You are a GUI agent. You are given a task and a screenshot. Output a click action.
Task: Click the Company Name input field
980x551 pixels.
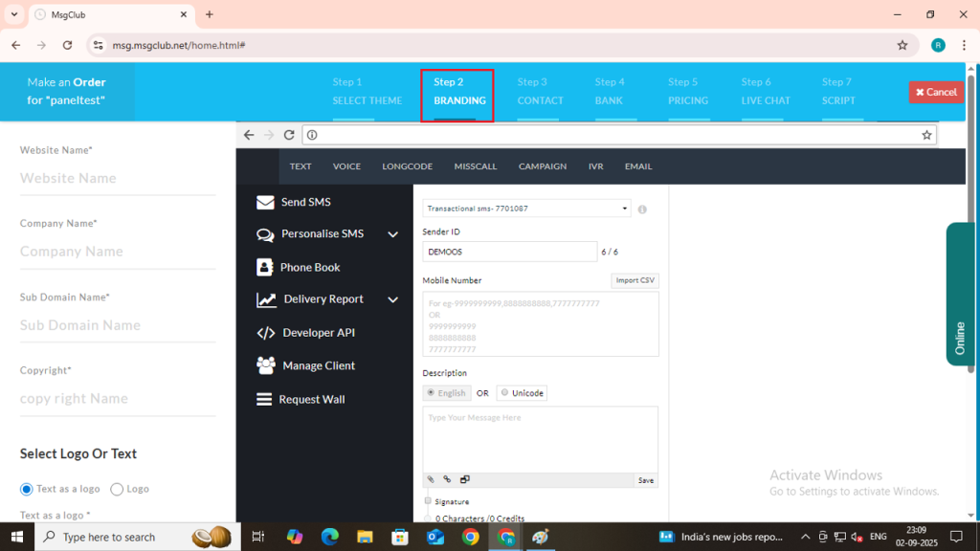(x=118, y=252)
